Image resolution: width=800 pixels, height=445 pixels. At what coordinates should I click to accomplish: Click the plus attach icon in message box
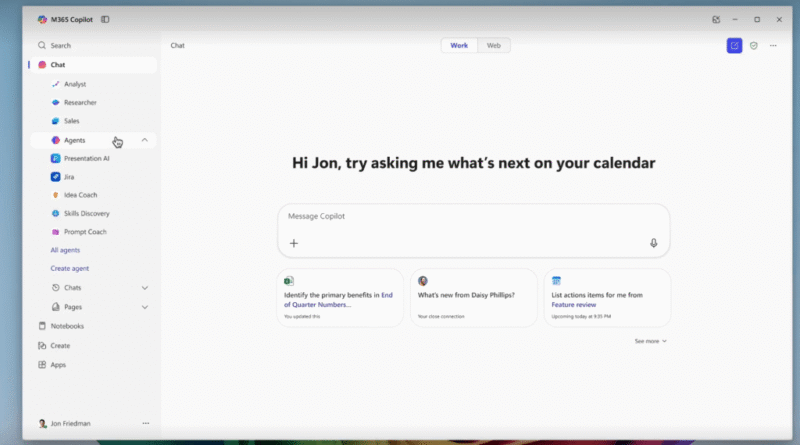point(294,243)
